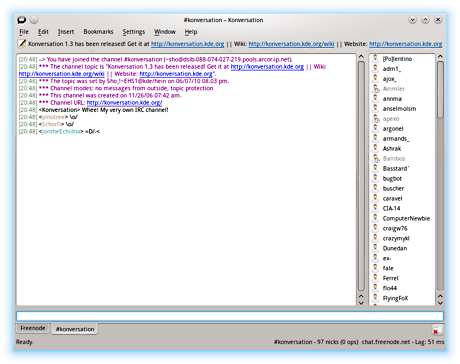Screen dimensions: 460x364
Task: Click the '97 nicks (0 ops)' status bar text
Action: pos(337,342)
